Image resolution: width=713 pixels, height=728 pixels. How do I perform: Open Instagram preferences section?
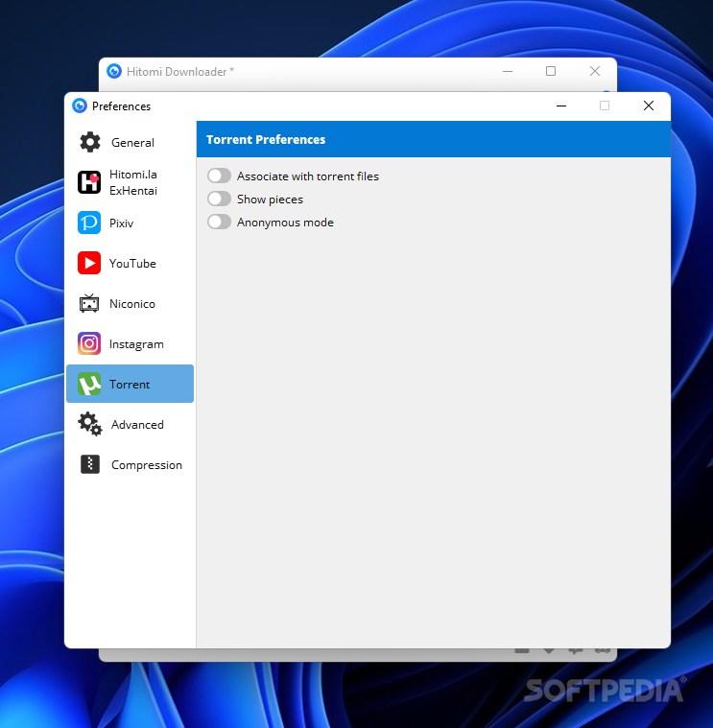coord(131,343)
